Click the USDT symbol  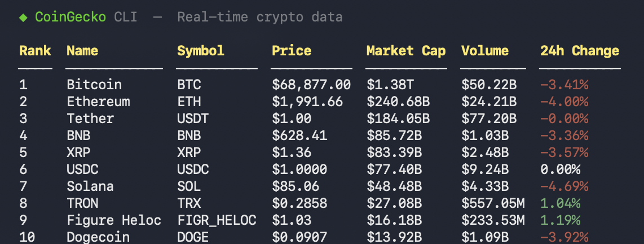coord(193,119)
